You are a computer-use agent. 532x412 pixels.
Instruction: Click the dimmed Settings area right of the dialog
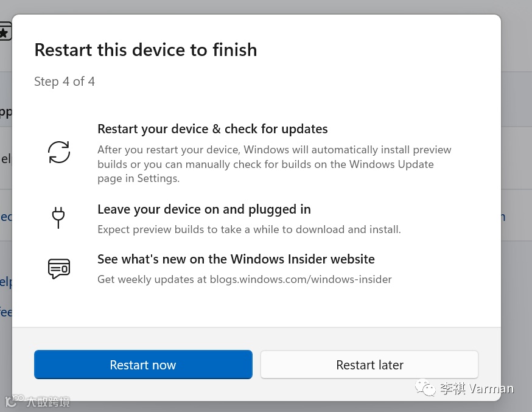coord(516,152)
